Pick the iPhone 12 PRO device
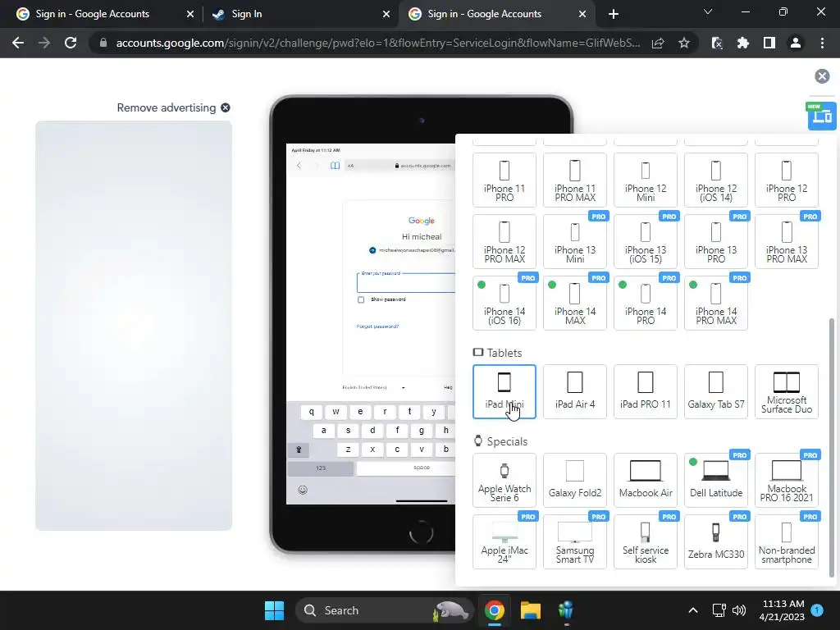The height and width of the screenshot is (630, 840). point(787,180)
